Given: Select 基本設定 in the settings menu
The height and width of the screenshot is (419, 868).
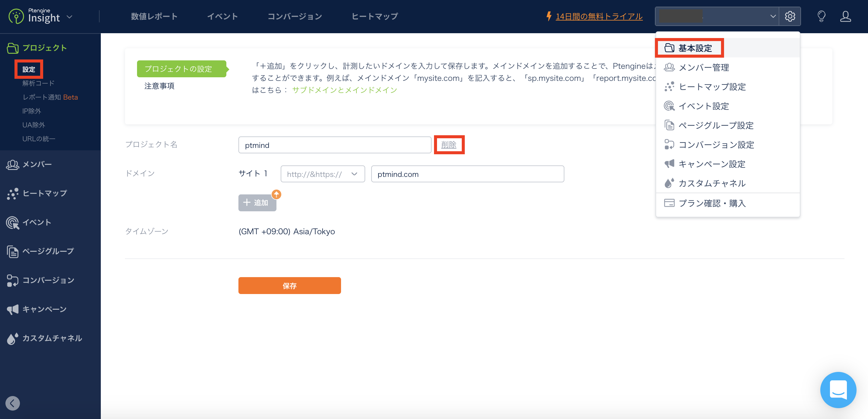Looking at the screenshot, I should [727, 48].
